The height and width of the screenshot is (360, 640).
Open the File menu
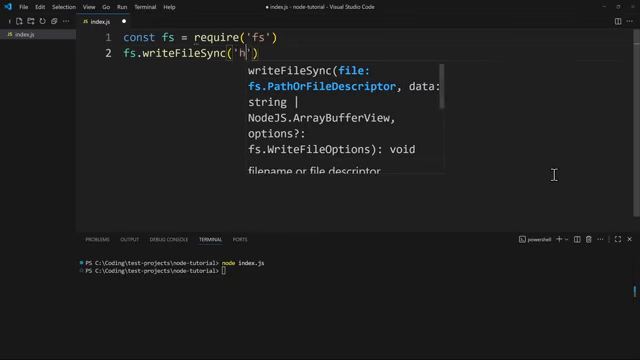[23, 7]
